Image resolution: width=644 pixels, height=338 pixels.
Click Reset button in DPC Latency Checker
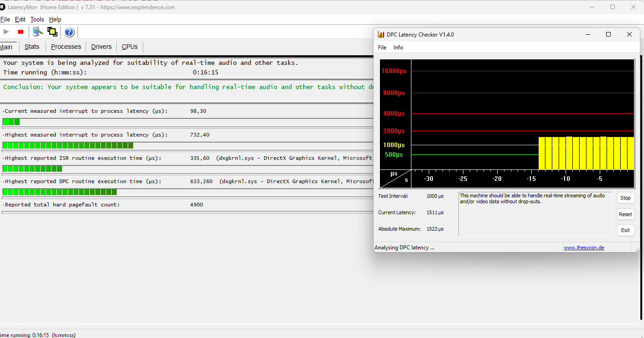coord(625,214)
